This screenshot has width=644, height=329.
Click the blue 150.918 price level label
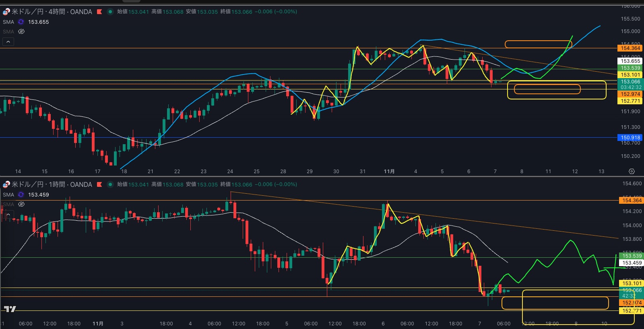point(630,138)
